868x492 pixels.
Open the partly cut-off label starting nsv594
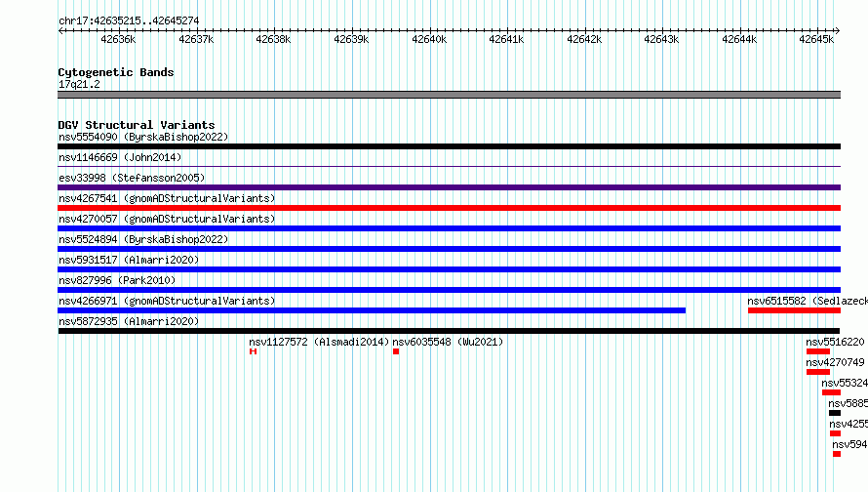849,444
